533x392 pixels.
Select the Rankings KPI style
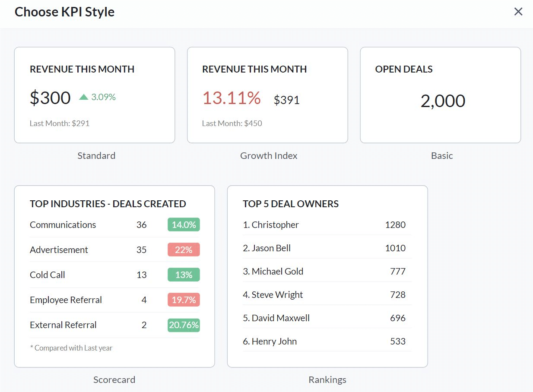pyautogui.click(x=327, y=276)
